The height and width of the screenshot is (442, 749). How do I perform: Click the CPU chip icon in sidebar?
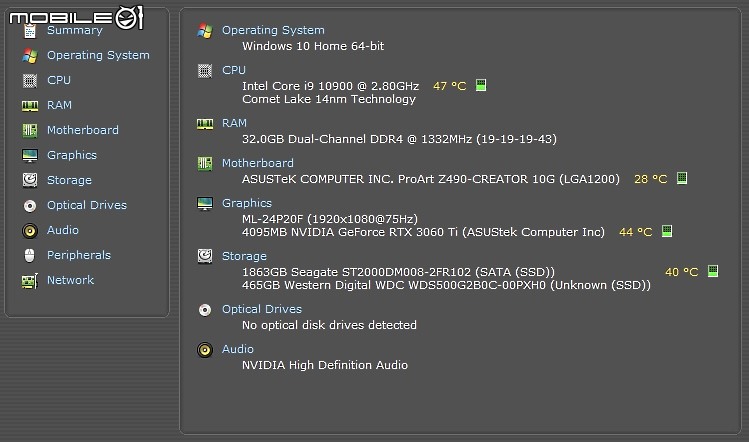tap(30, 81)
